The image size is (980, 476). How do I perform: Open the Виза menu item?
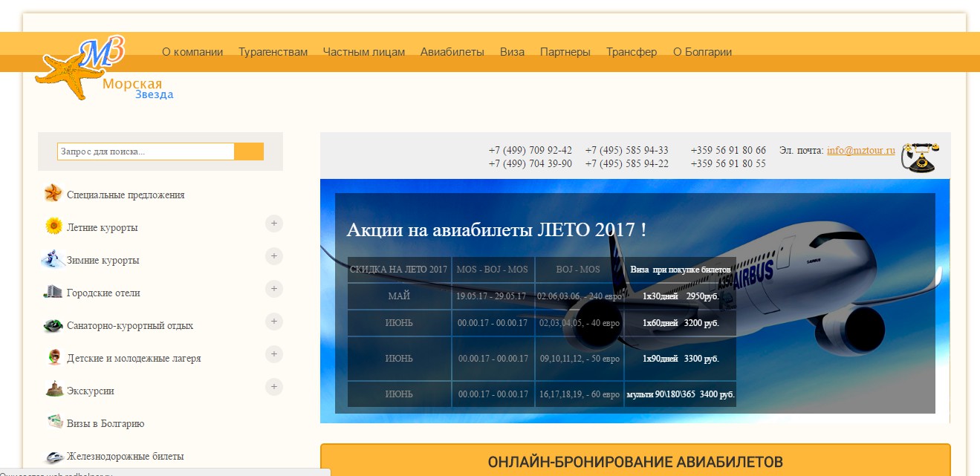(x=512, y=52)
